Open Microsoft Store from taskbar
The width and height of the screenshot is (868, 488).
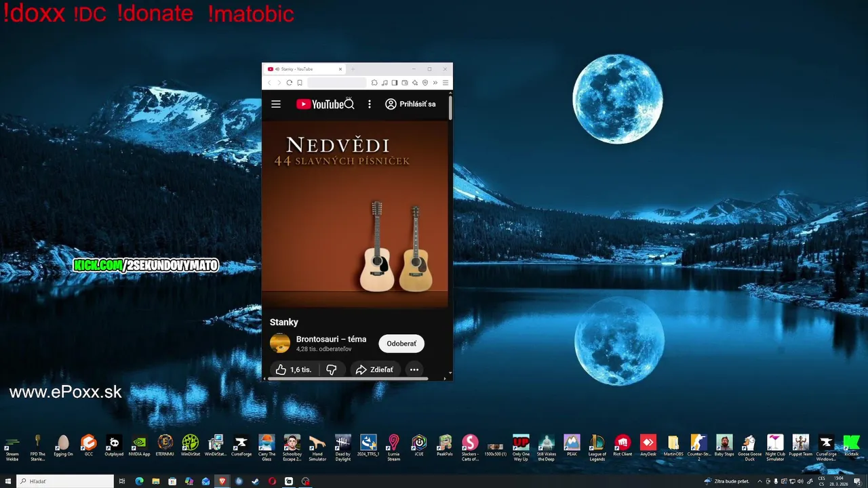click(172, 481)
